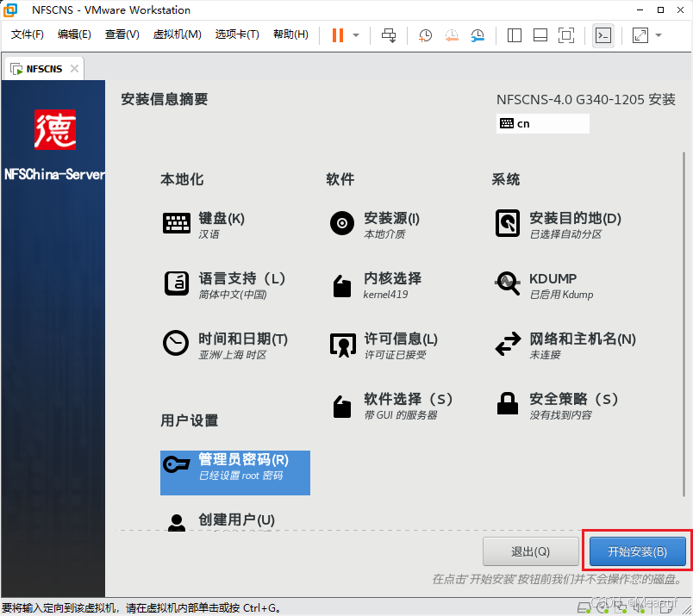
Task: Open the 文件(F) menu
Action: point(27,34)
